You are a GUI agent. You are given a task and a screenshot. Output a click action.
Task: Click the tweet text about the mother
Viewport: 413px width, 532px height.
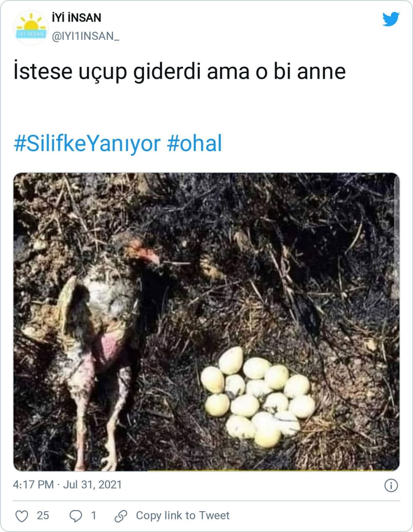[x=179, y=71]
